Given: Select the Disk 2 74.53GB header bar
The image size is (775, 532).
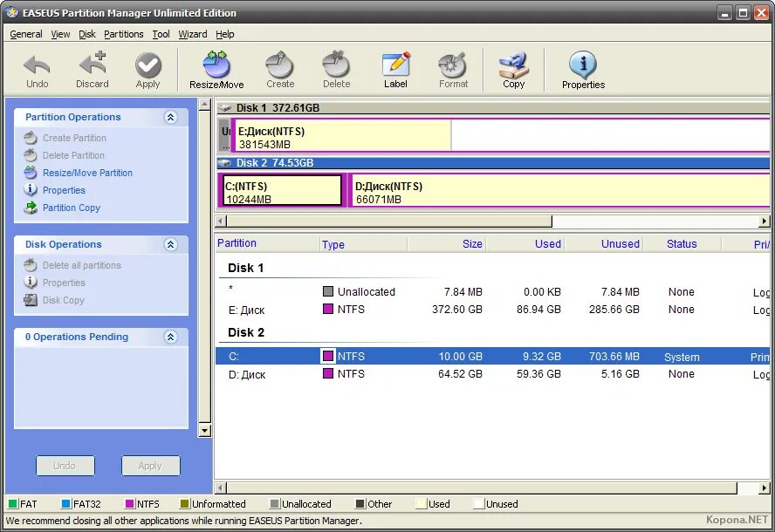Looking at the screenshot, I should coord(493,162).
